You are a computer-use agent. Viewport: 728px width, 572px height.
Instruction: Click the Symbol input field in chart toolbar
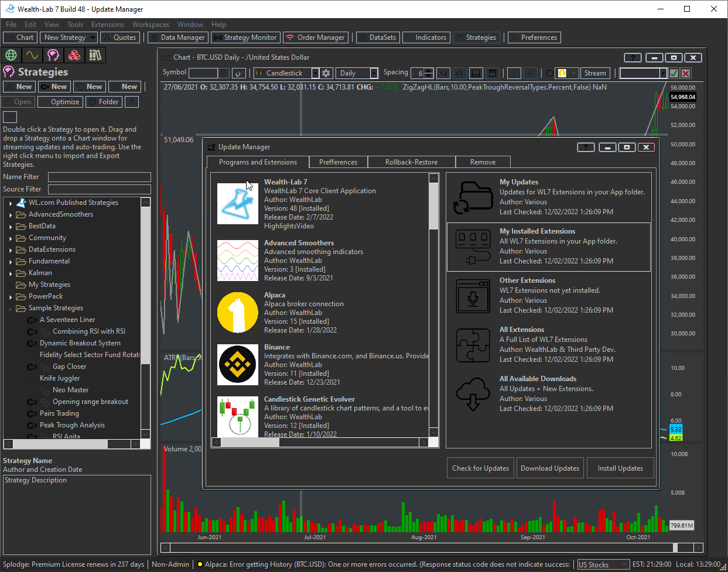pos(203,73)
